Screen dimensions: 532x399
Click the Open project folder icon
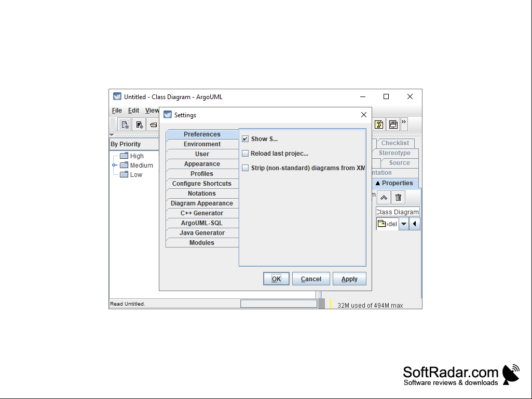(x=153, y=125)
